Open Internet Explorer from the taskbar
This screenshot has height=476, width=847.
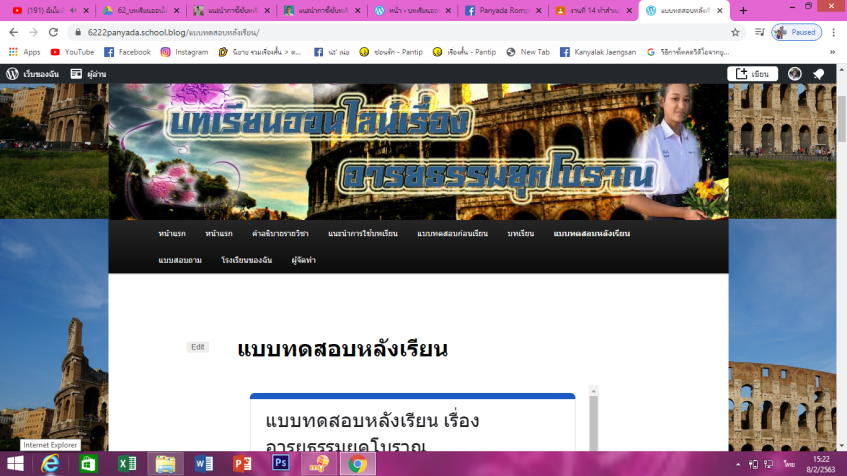tap(49, 463)
